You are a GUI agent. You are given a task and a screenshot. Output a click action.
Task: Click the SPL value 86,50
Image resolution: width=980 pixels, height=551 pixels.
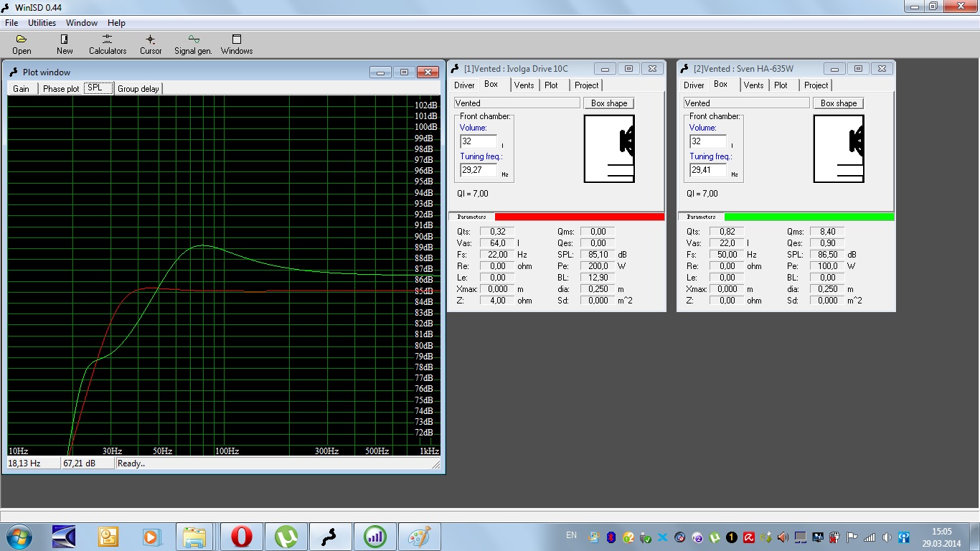[x=827, y=255]
